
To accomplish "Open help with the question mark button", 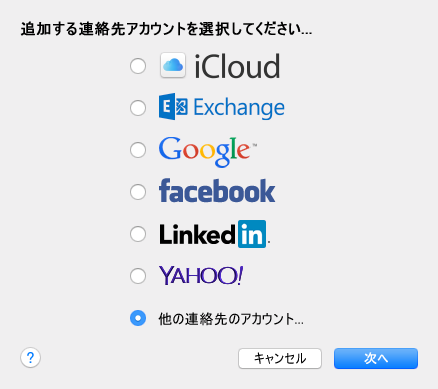I will (x=30, y=358).
